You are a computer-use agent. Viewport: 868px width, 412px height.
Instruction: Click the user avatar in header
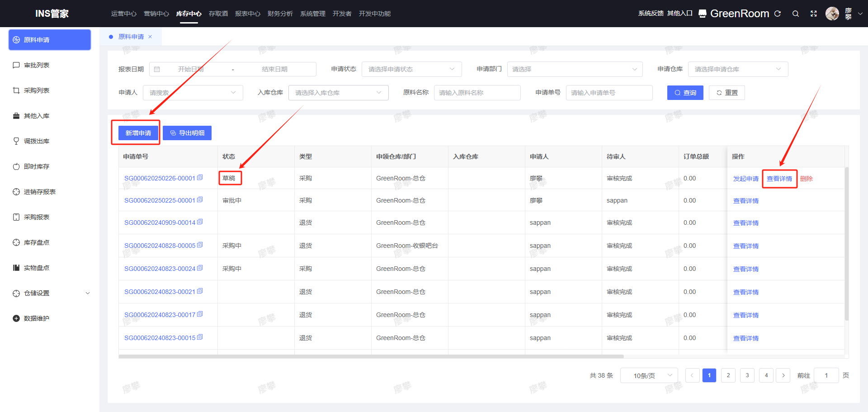[832, 14]
